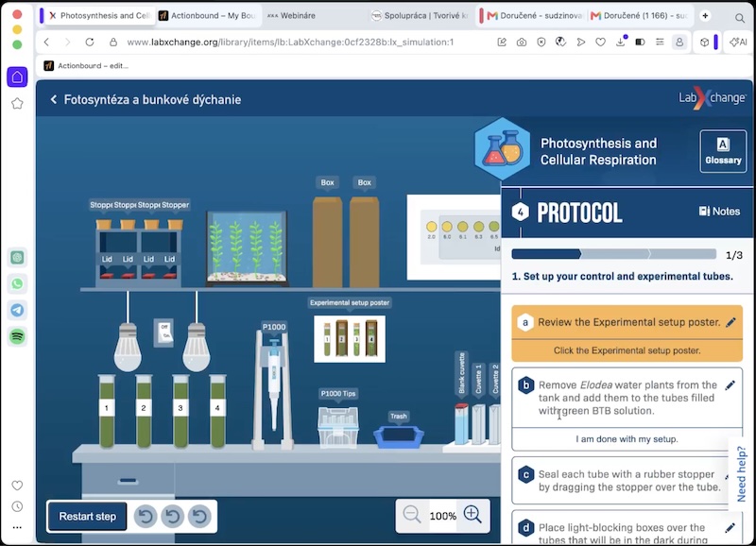Image resolution: width=756 pixels, height=546 pixels.
Task: Click the Blank cuvette
Action: click(x=461, y=424)
